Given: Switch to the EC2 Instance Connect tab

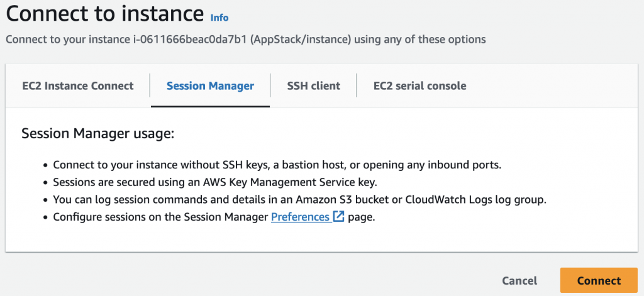Looking at the screenshot, I should 78,85.
